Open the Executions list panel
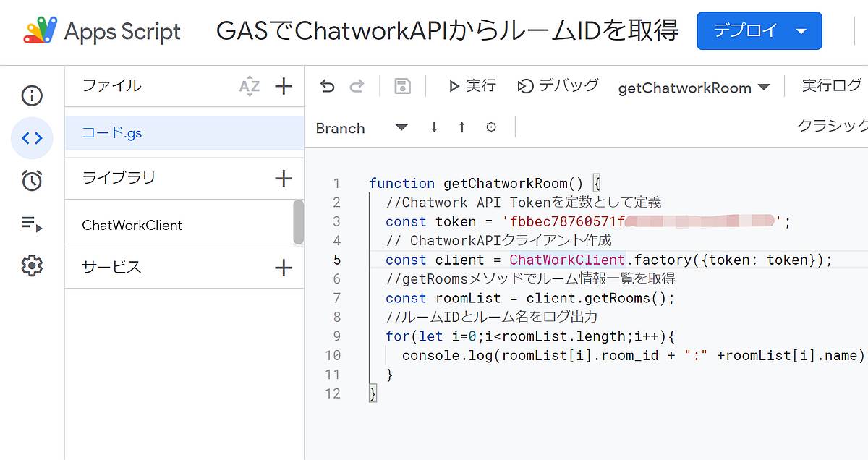This screenshot has width=868, height=460. 31,225
